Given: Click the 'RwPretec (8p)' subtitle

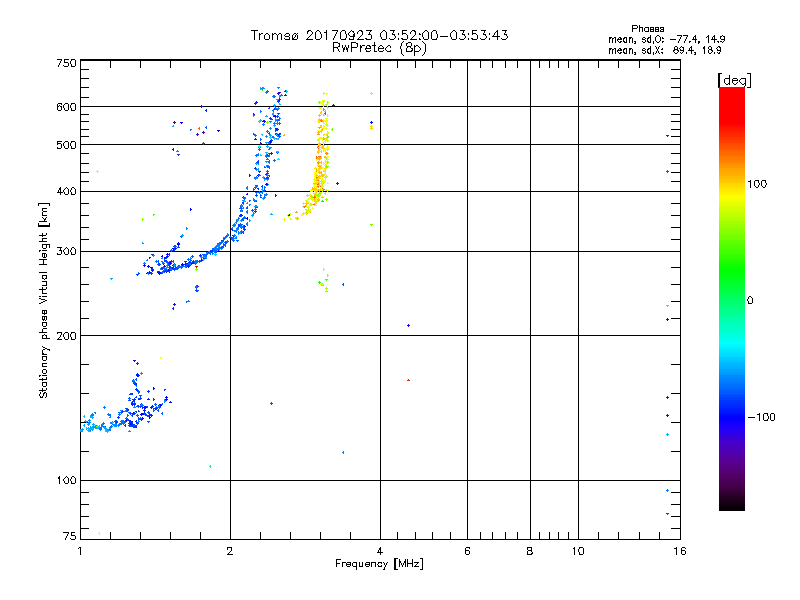Looking at the screenshot, I should click(x=379, y=48).
